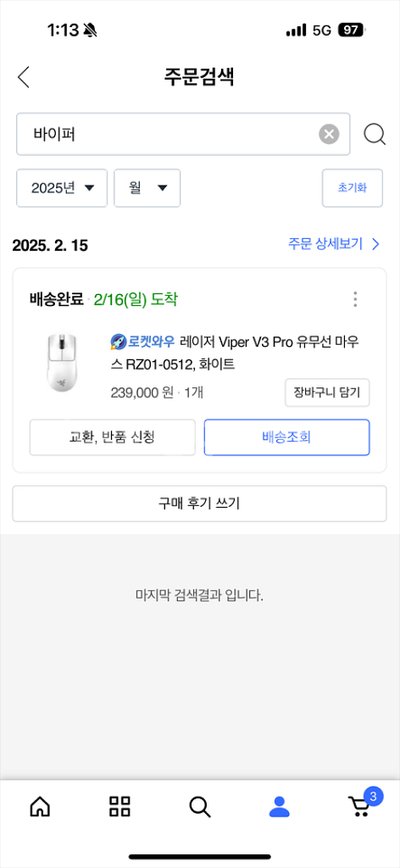Expand the 2025년 year dropdown
This screenshot has height=868, width=400.
[x=62, y=188]
